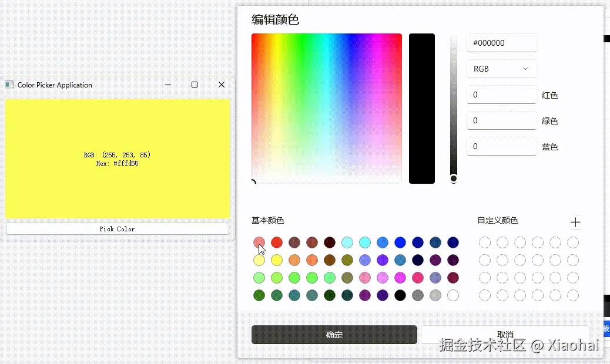
Task: Click the + icon to add a custom color
Action: point(576,222)
